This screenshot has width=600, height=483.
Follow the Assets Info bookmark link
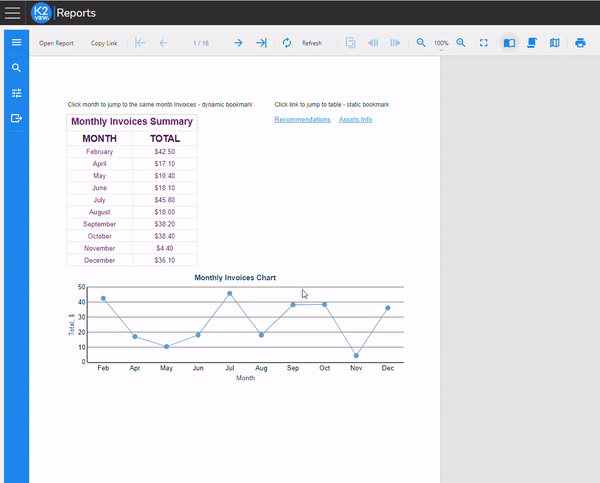point(355,119)
